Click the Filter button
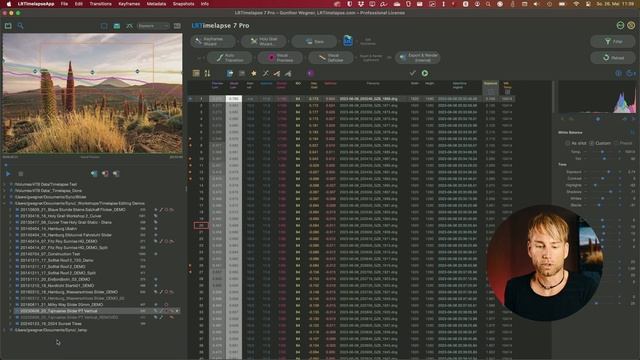Screen dimensions: 640x360 point(613,41)
